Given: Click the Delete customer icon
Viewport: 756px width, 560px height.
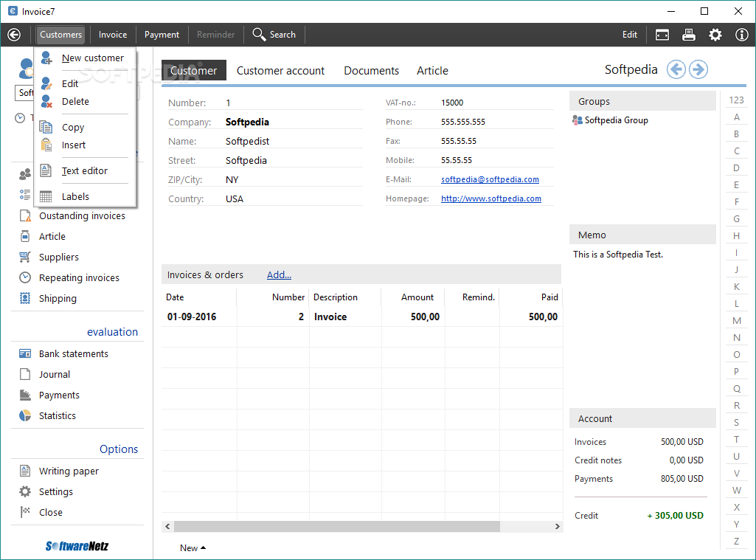Looking at the screenshot, I should click(x=46, y=101).
